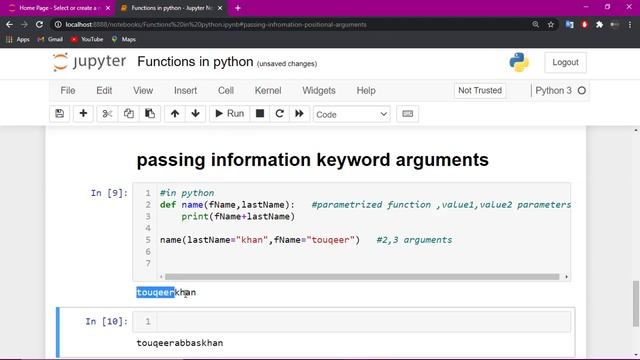
Task: Click the cell scrollbar right arrow
Action: 567,277
